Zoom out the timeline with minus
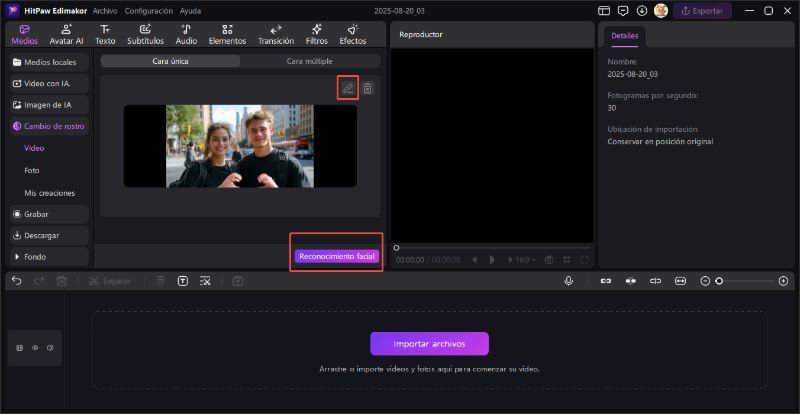This screenshot has height=414, width=800. click(x=705, y=281)
